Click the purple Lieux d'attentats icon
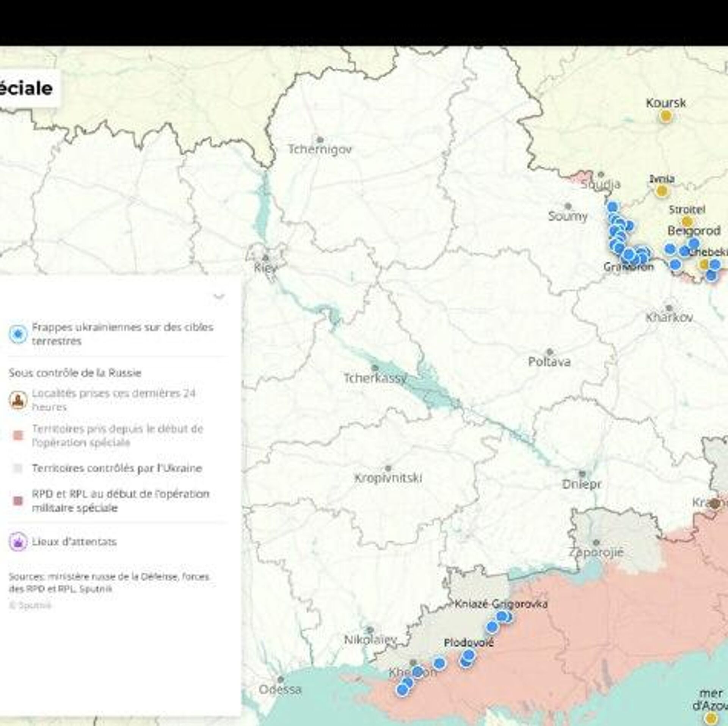Image resolution: width=728 pixels, height=726 pixels. pos(18,541)
